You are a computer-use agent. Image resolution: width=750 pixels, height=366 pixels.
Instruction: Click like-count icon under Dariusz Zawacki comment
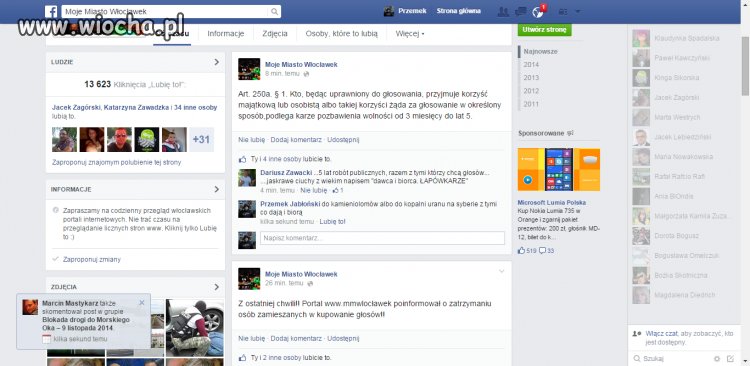(335, 190)
